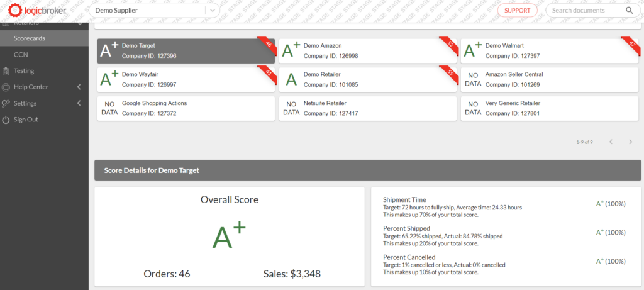Click the Percent Cancelled metric label
This screenshot has height=290, width=644.
pyautogui.click(x=409, y=257)
